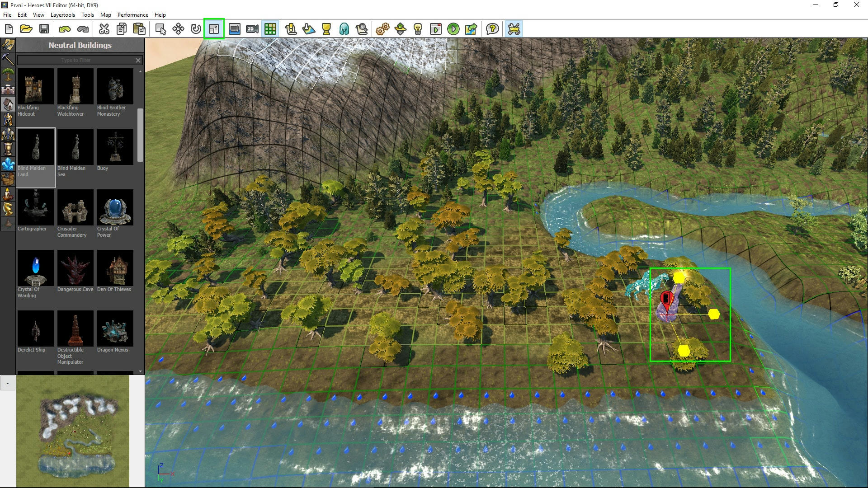Toggle the 2D camera mode
The height and width of the screenshot is (488, 868).
click(252, 29)
